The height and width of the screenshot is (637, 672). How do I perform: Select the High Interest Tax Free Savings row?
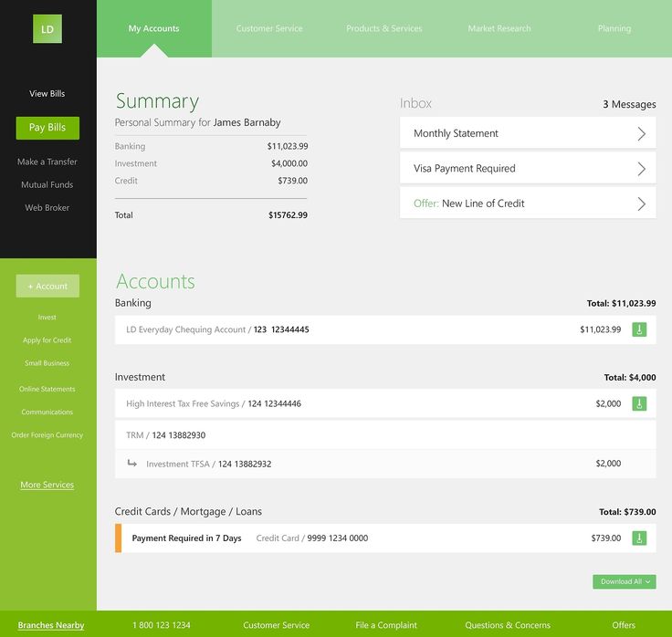385,403
